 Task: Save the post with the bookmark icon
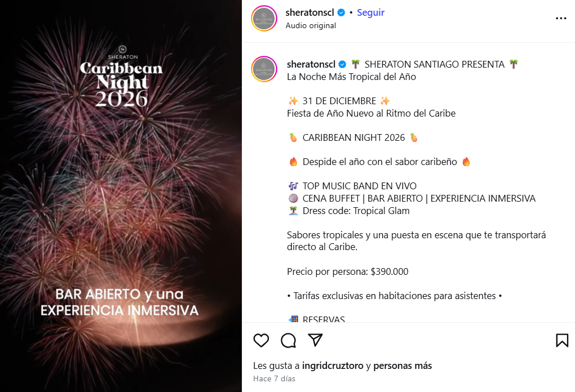tap(562, 340)
